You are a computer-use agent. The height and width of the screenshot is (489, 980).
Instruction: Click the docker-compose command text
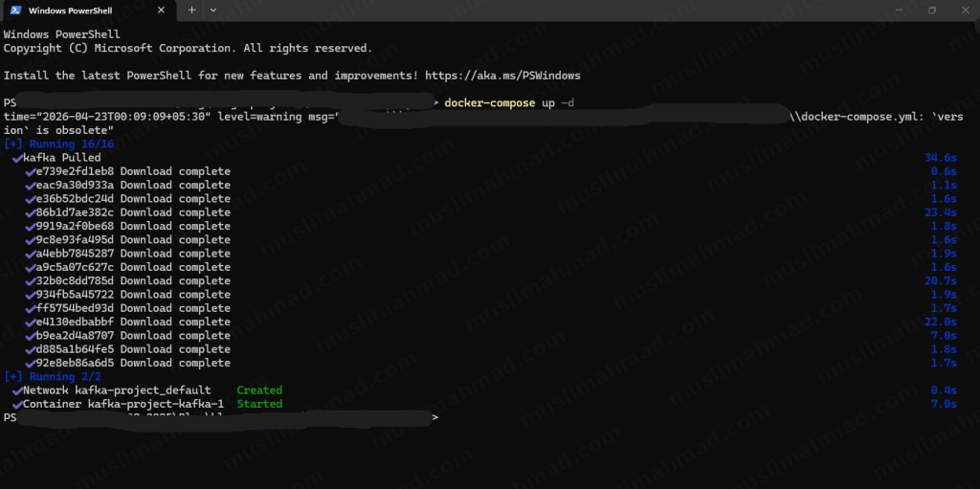point(489,102)
